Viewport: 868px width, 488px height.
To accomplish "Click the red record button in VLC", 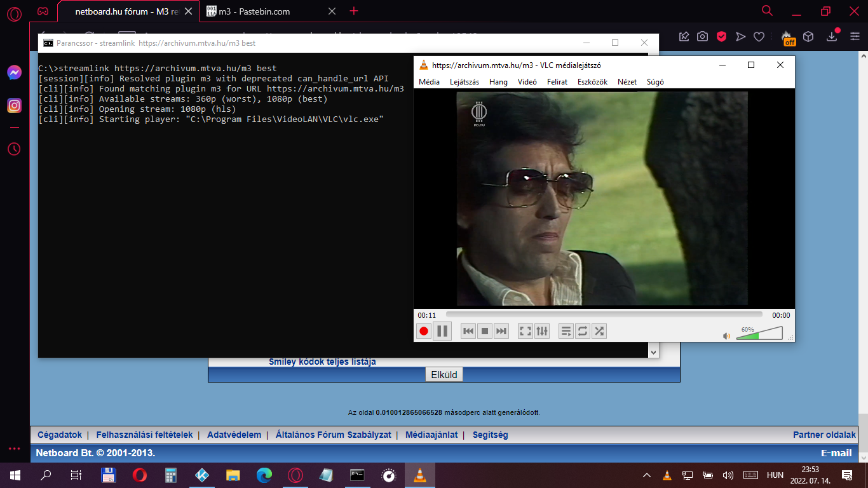I will pyautogui.click(x=424, y=331).
